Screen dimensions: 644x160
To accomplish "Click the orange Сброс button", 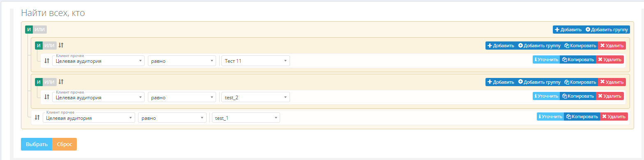I will point(64,144).
